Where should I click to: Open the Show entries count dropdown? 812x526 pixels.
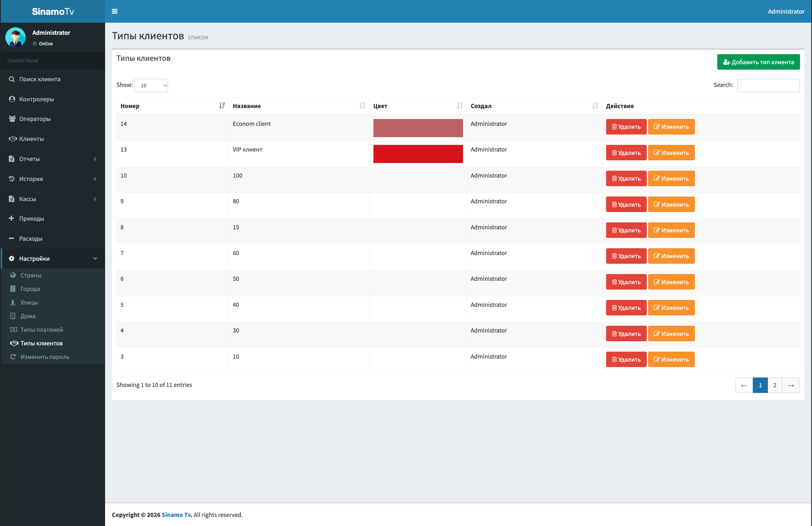coord(151,85)
